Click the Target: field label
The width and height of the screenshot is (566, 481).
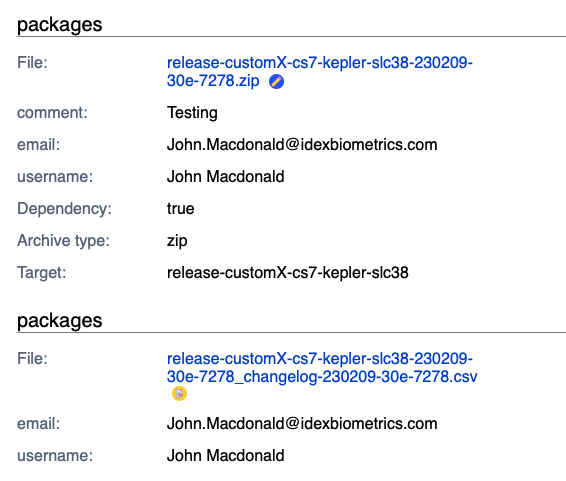click(42, 272)
